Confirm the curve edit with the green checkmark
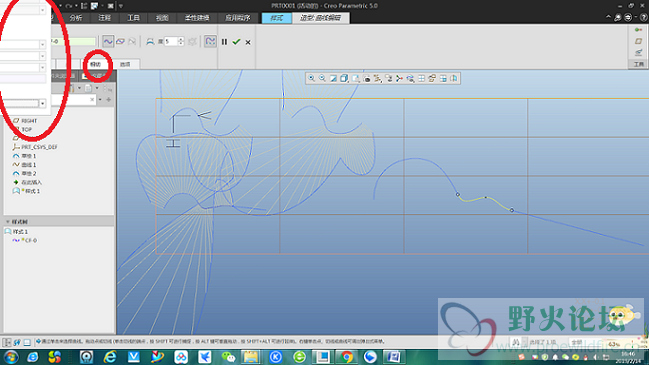Screen dimensions: 649x365 (236, 42)
